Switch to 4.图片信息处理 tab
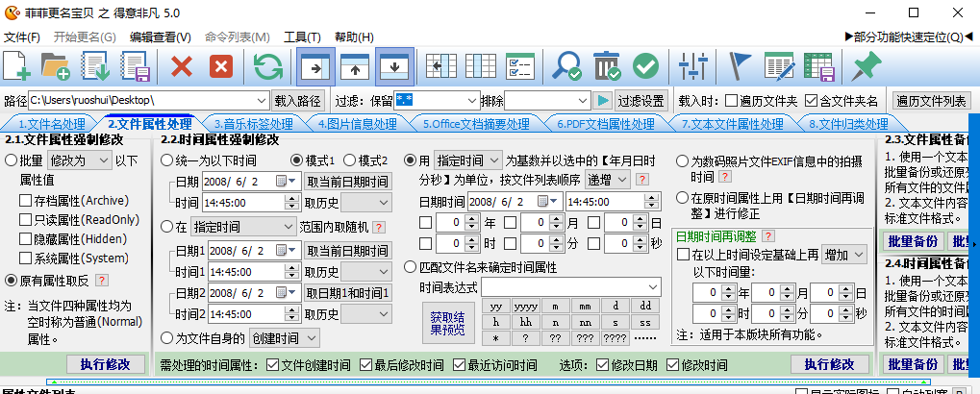Viewport: 980px width, 394px height. pyautogui.click(x=356, y=124)
